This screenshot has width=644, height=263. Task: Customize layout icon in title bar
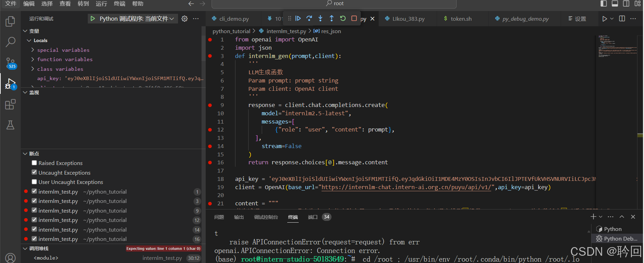pos(637,3)
